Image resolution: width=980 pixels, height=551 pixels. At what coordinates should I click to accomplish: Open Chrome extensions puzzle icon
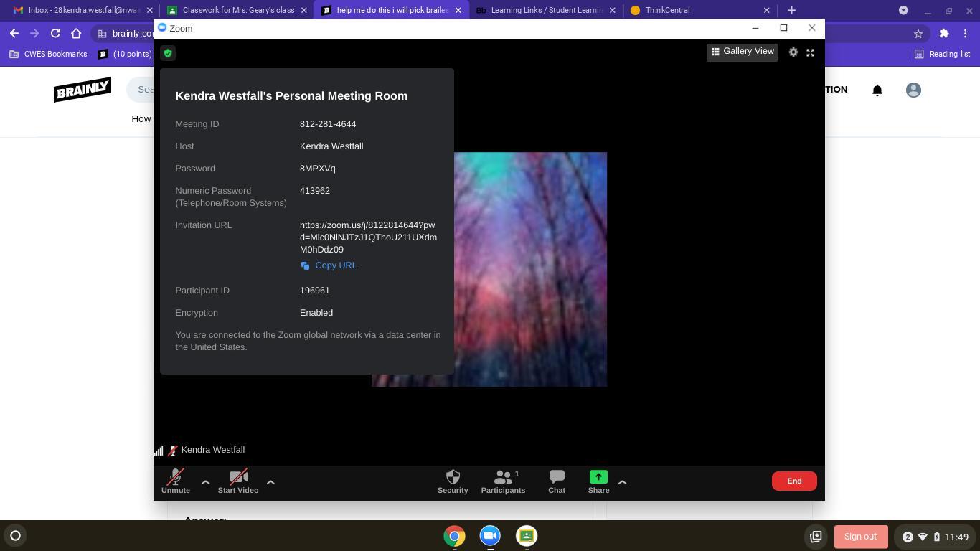click(944, 33)
